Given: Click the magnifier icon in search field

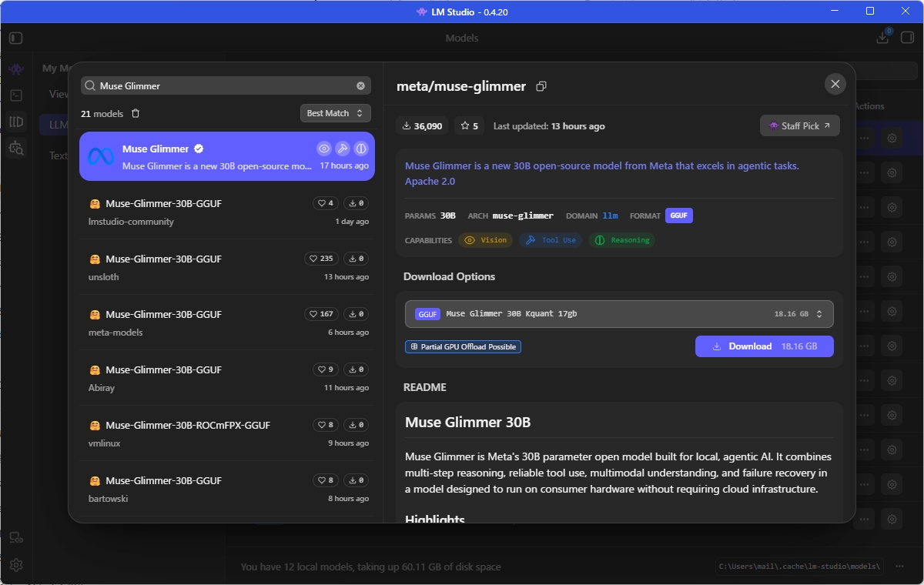Looking at the screenshot, I should coord(91,85).
